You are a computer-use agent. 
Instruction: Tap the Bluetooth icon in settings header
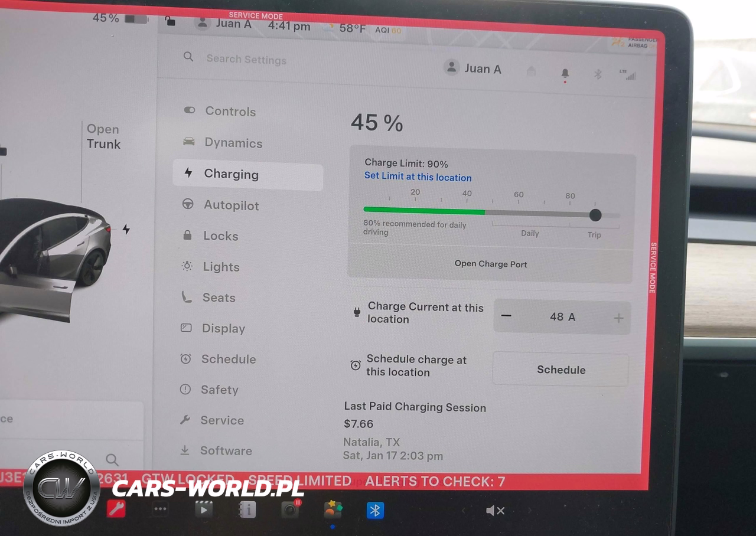click(598, 74)
